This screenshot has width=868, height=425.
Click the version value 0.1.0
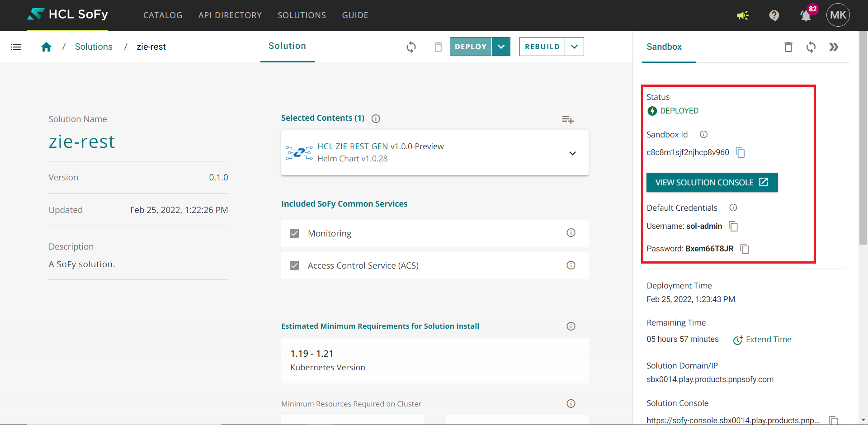pos(218,177)
